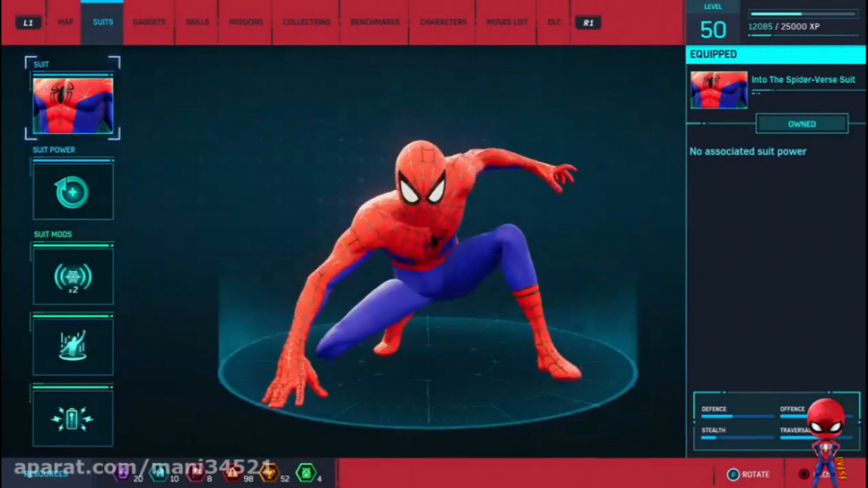Viewport: 868px width, 488px height.
Task: Click the crime token showing 98
Action: pos(232,474)
